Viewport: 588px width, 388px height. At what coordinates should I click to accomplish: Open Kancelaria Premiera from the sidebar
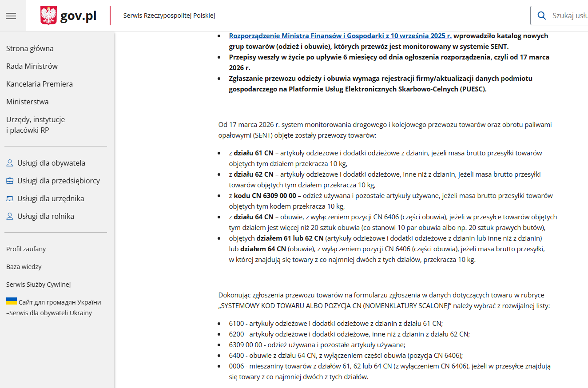(40, 84)
